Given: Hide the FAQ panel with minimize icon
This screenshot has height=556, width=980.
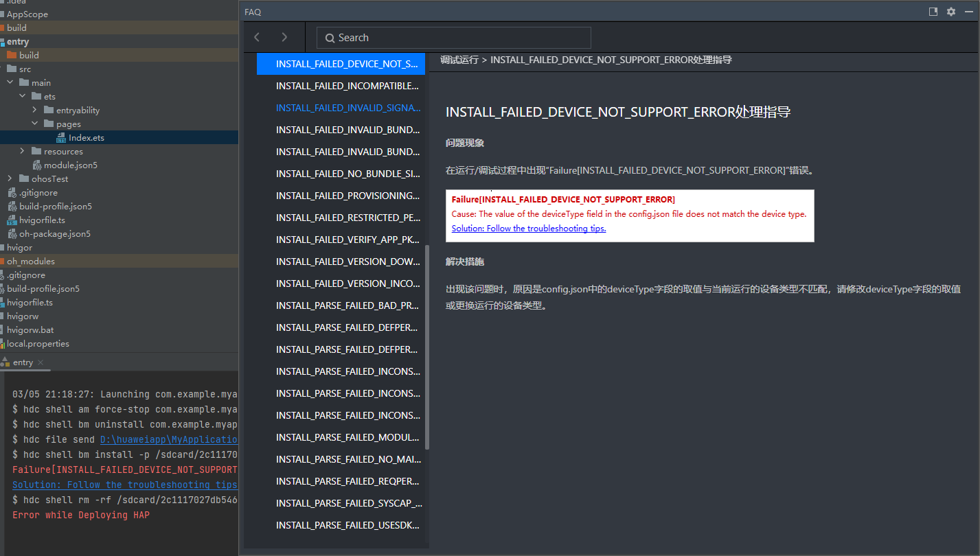Looking at the screenshot, I should 968,12.
